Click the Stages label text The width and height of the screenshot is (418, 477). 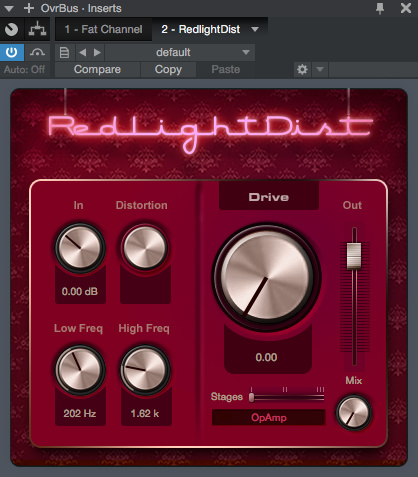(x=227, y=397)
